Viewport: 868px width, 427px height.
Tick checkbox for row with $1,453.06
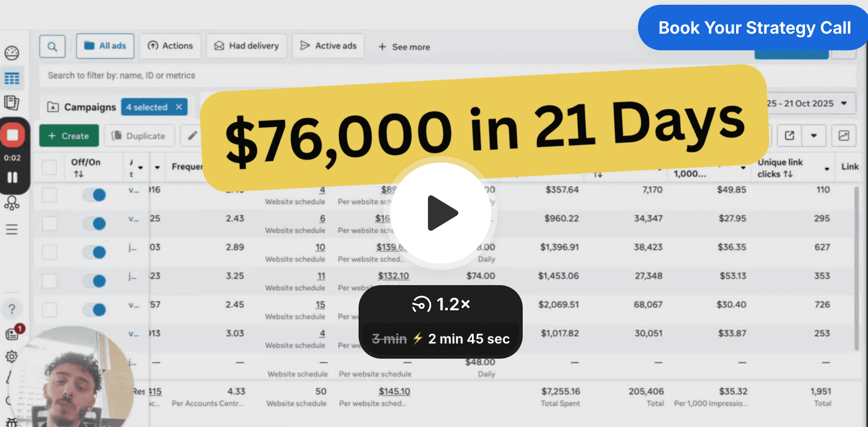(49, 281)
